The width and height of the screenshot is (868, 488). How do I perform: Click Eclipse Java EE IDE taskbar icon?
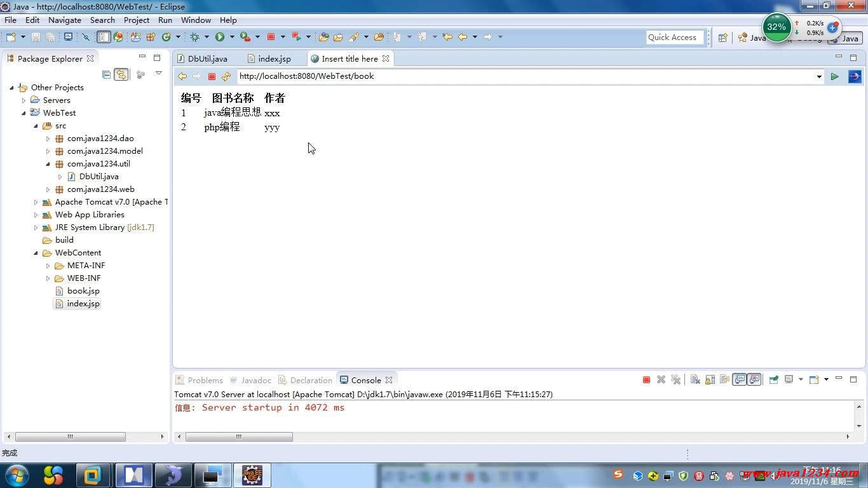[252, 475]
